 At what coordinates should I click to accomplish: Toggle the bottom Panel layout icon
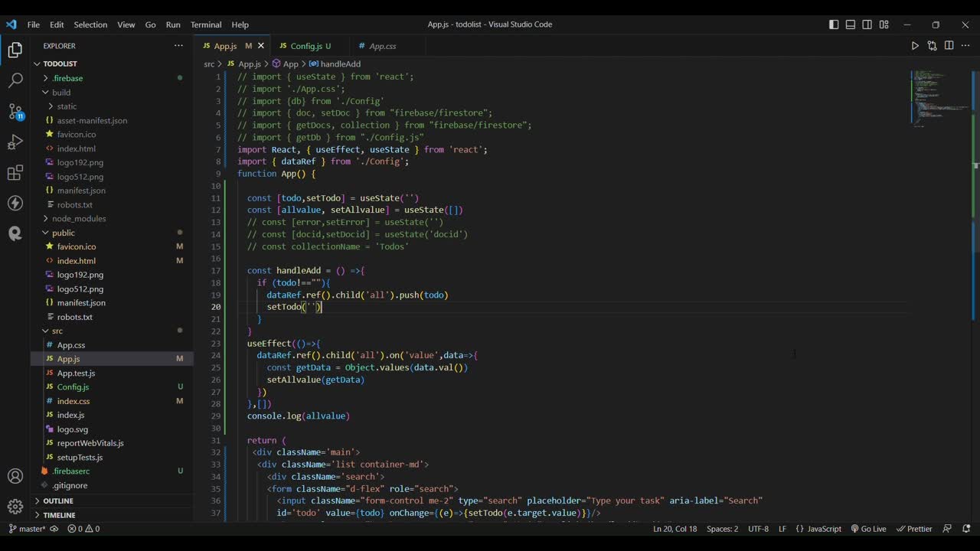click(x=851, y=24)
